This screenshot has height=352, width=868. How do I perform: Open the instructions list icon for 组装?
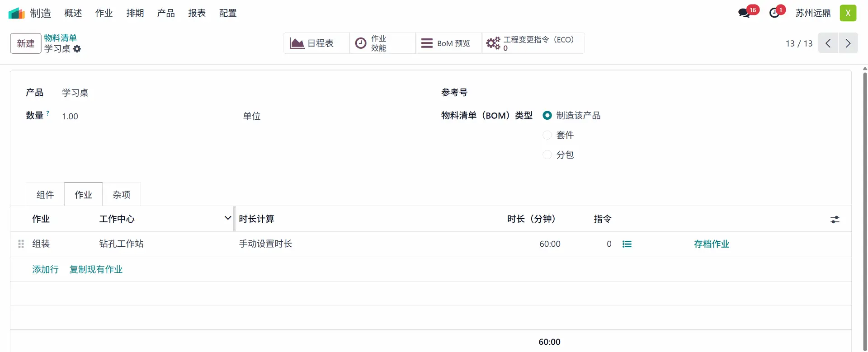pos(627,244)
